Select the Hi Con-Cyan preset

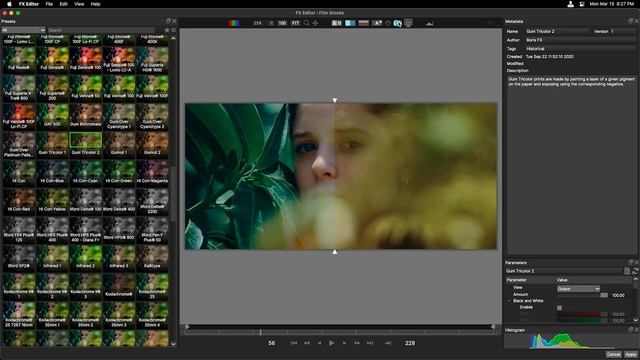click(86, 173)
